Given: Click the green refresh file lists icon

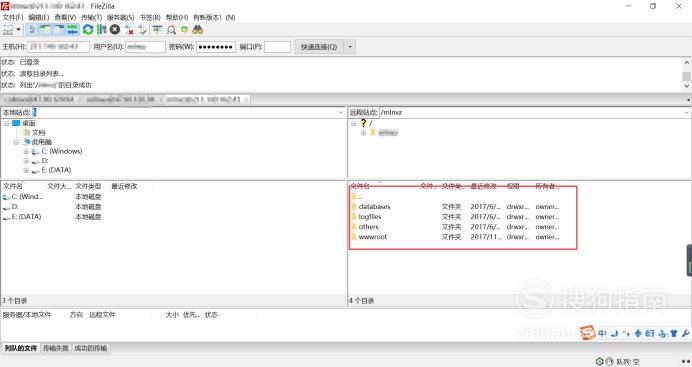Looking at the screenshot, I should click(x=88, y=30).
